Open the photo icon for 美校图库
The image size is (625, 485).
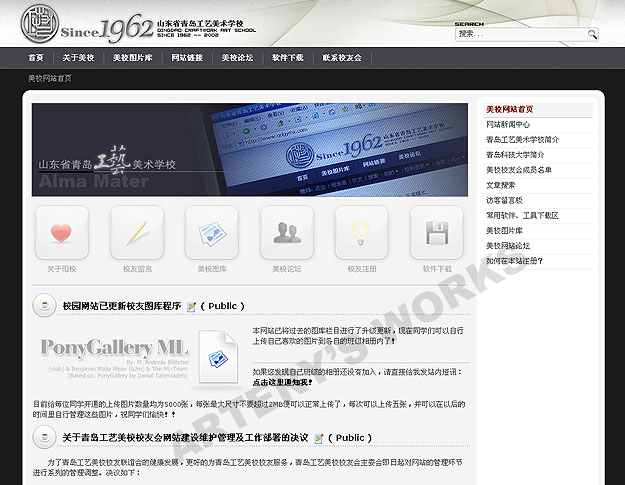[212, 233]
